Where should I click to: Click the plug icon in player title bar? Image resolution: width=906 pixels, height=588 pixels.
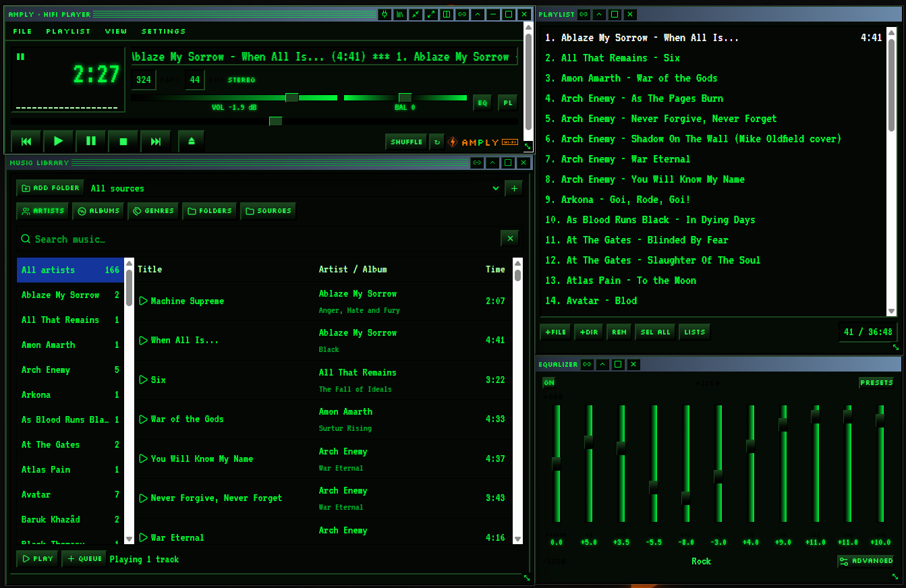pyautogui.click(x=385, y=14)
